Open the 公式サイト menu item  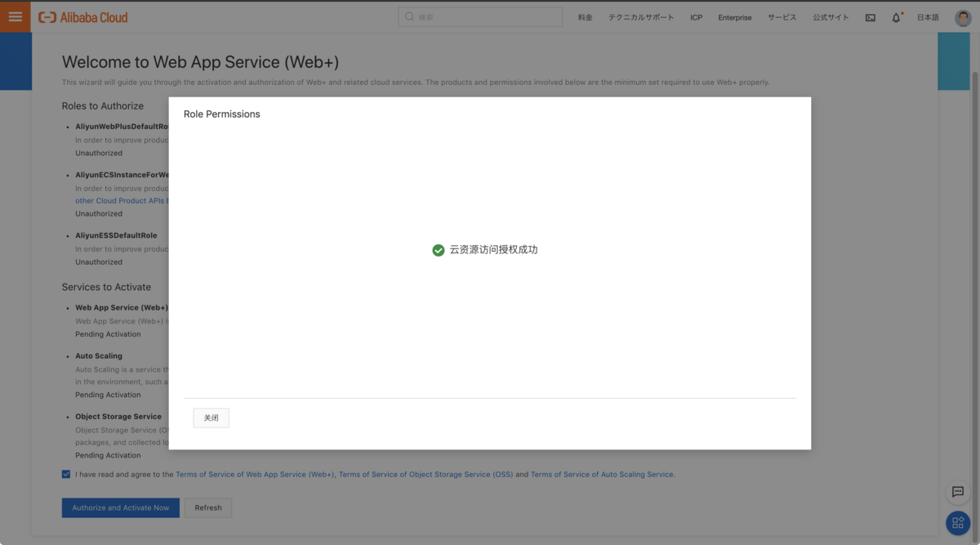pos(831,17)
